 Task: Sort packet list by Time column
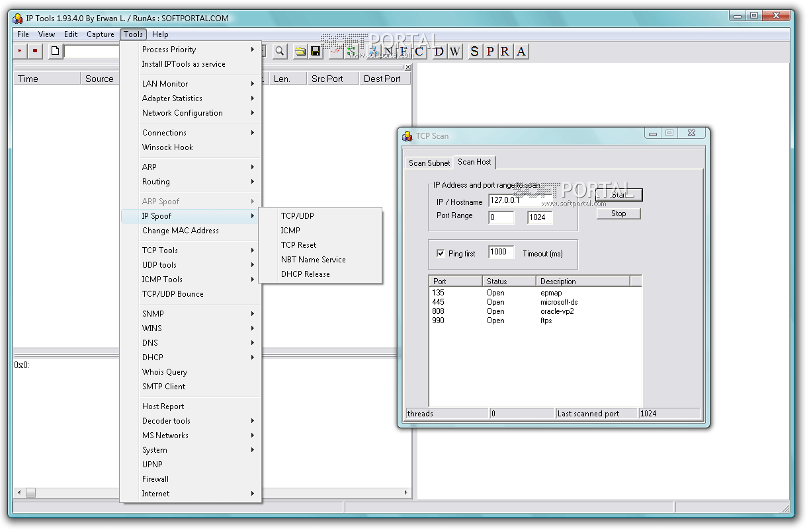[47, 79]
